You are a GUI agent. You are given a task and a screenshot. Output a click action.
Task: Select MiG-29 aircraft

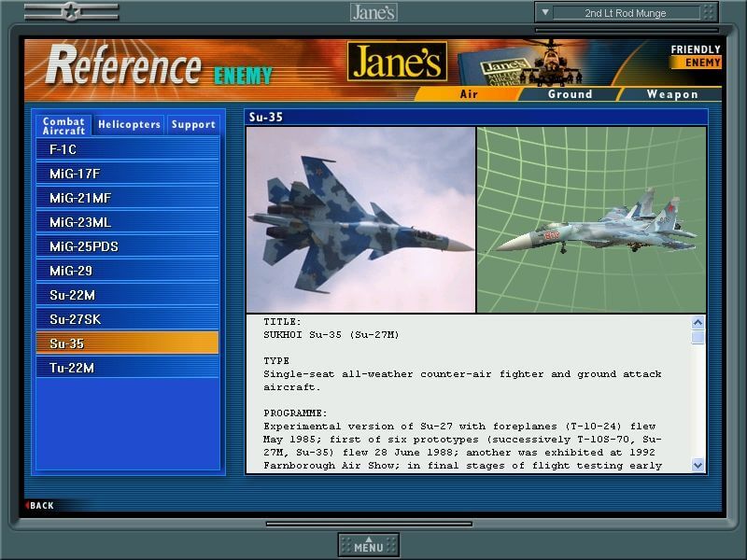pyautogui.click(x=128, y=271)
